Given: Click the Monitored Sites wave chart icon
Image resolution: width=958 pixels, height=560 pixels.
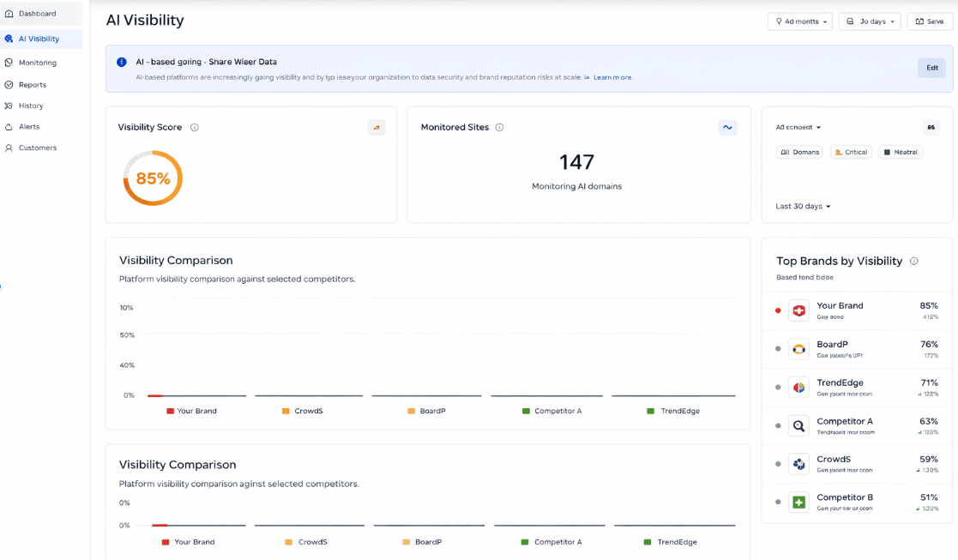Looking at the screenshot, I should click(727, 127).
